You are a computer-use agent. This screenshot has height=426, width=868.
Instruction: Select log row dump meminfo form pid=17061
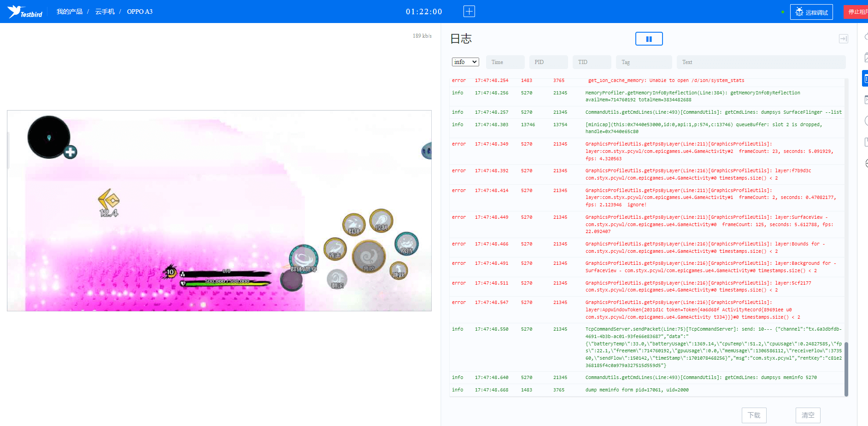647,390
